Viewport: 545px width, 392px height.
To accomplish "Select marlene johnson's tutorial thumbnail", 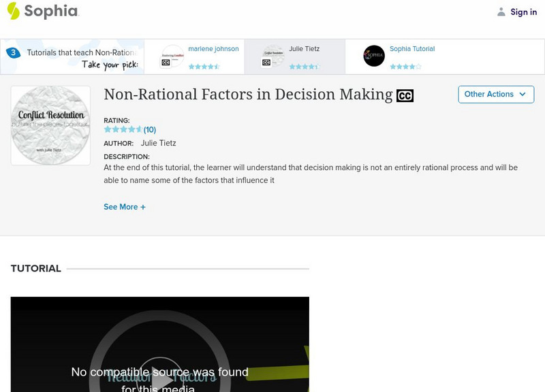I will 172,56.
